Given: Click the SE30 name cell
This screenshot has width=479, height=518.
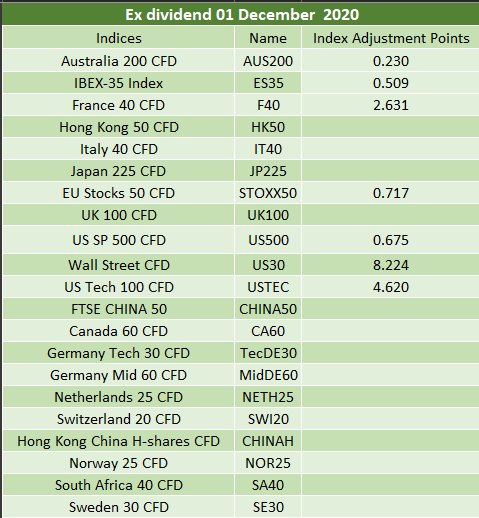Looking at the screenshot, I should click(268, 507).
